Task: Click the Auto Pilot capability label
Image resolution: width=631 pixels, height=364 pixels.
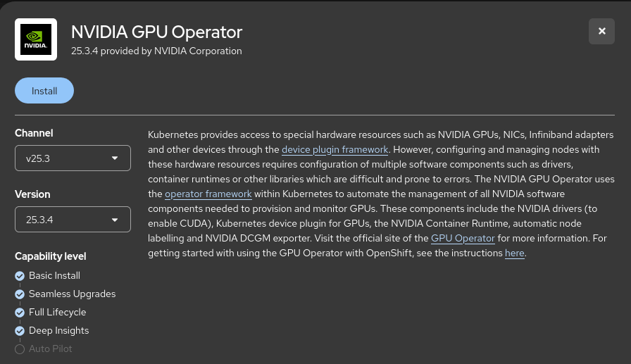Action: [x=50, y=349]
